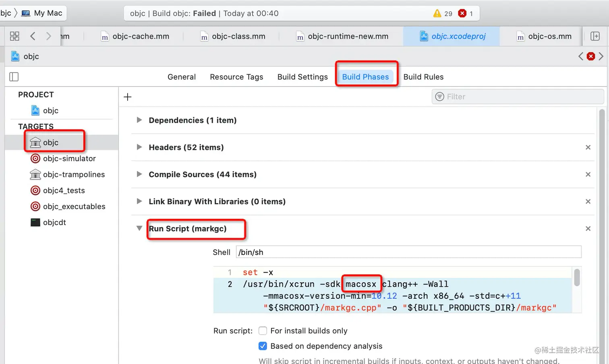The height and width of the screenshot is (364, 609).
Task: Collapse the Run Script (markgc) section
Action: coord(139,228)
